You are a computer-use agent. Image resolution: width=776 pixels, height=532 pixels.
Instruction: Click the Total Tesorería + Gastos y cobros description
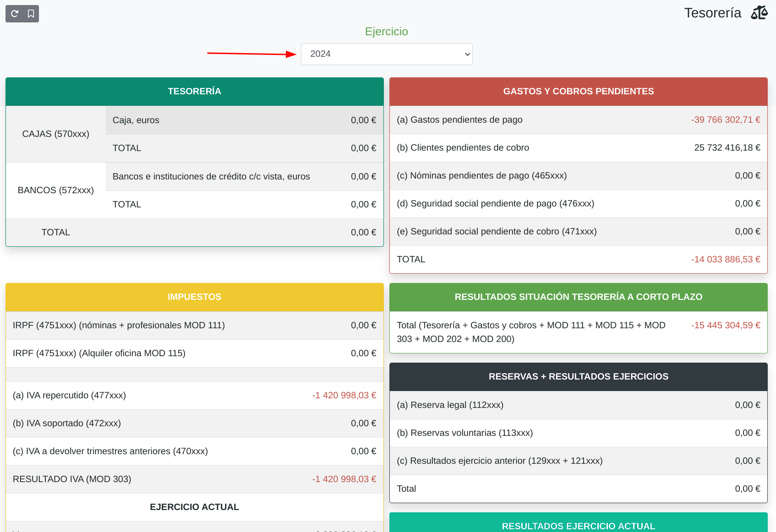(531, 332)
